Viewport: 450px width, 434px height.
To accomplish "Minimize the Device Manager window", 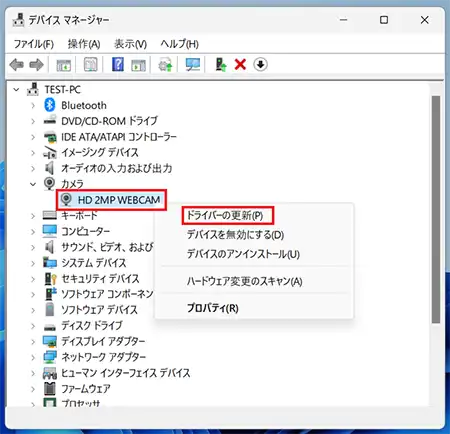I will click(343, 20).
